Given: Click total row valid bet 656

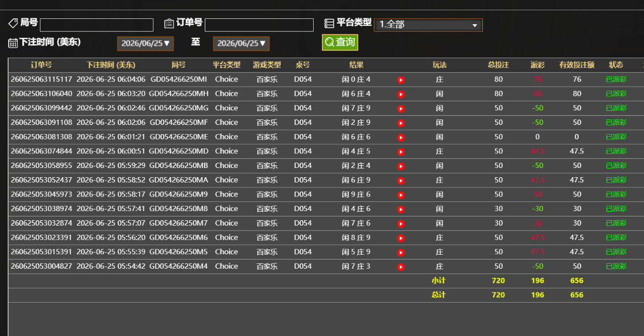Looking at the screenshot, I should 577,295.
